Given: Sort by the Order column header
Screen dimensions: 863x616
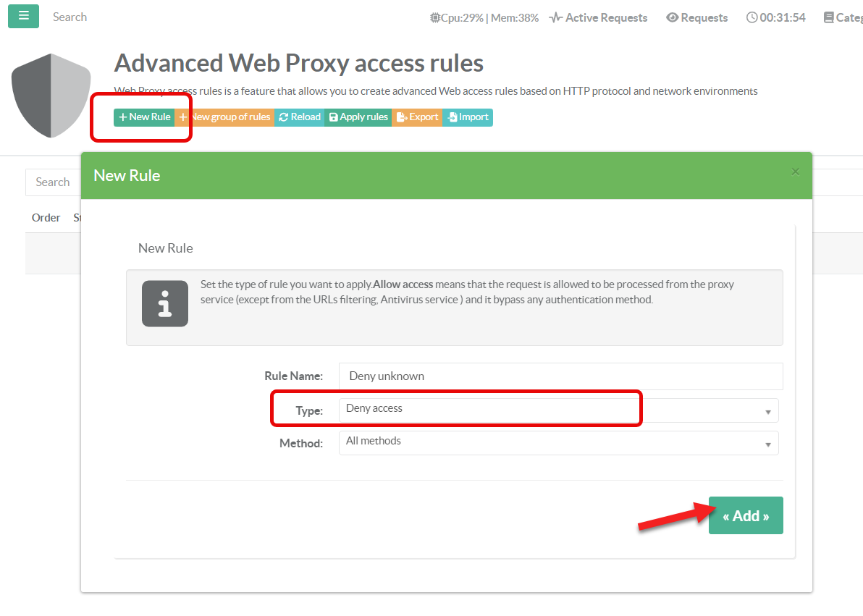Looking at the screenshot, I should tap(46, 218).
